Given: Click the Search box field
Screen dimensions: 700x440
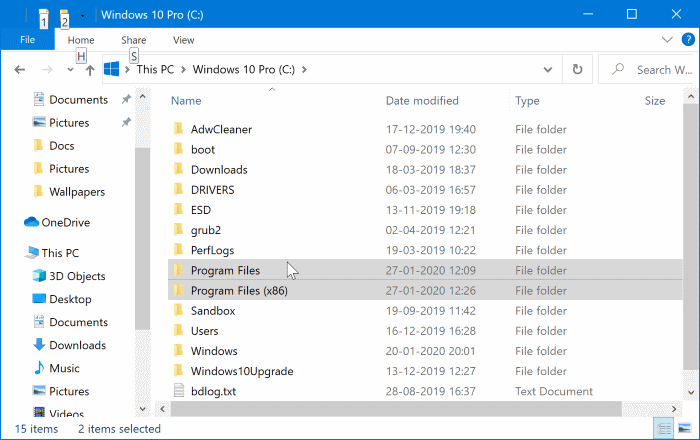Looking at the screenshot, I should pos(648,70).
